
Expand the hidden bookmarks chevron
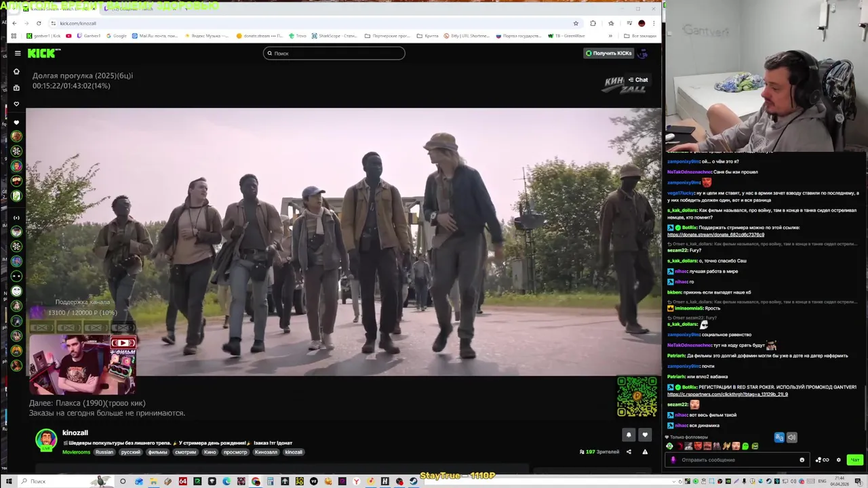tap(610, 36)
